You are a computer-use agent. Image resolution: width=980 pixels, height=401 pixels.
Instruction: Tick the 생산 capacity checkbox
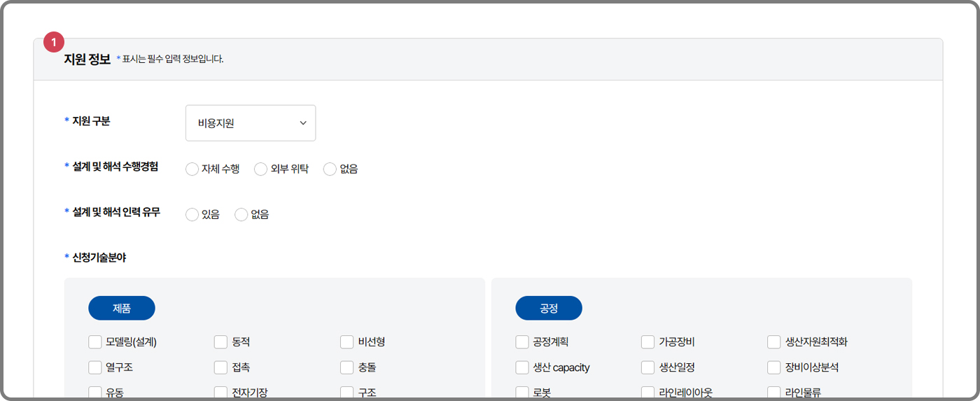(522, 367)
